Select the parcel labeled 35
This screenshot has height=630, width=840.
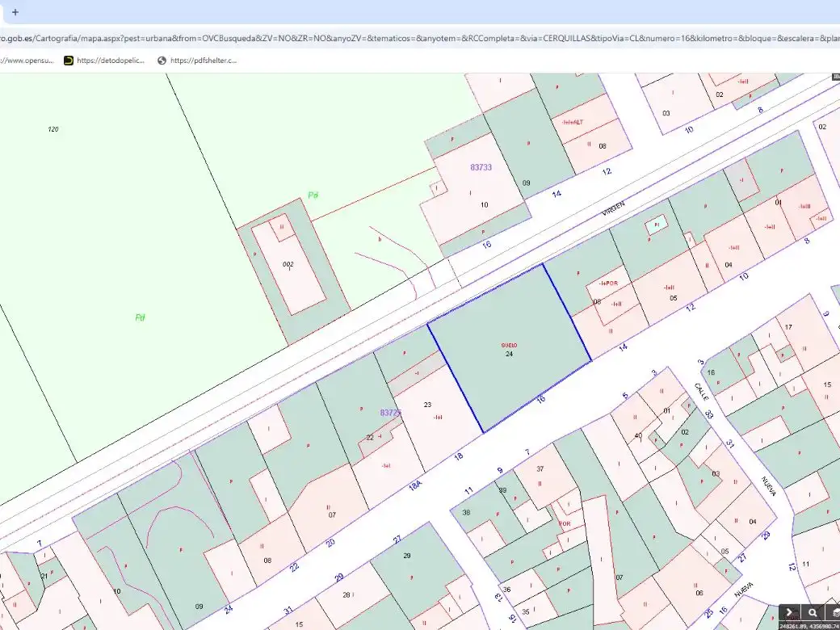point(526,611)
